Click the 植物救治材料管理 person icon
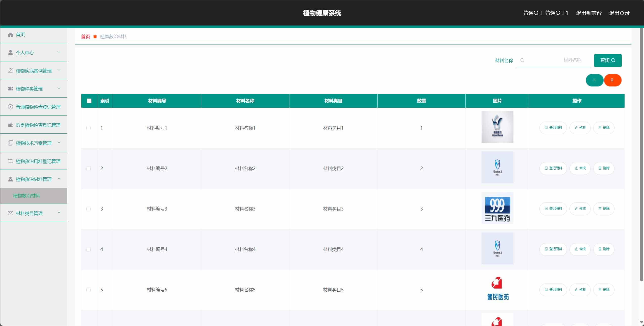 (10, 179)
